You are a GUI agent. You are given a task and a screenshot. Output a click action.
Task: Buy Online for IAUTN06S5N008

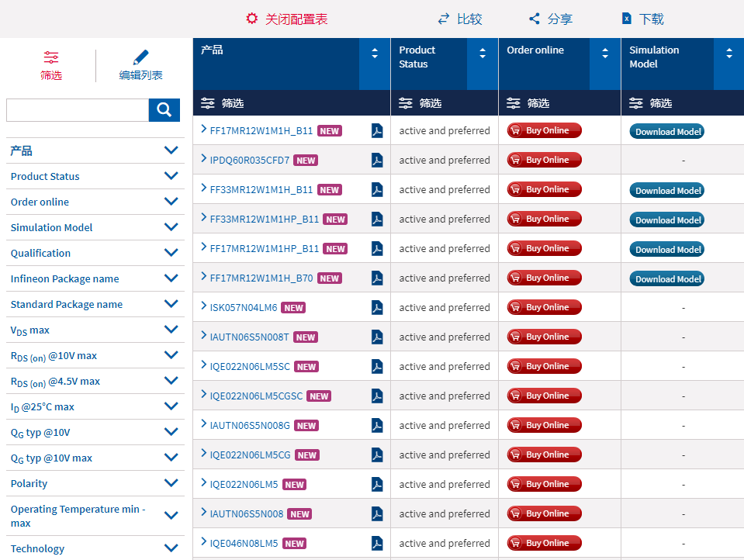(545, 513)
